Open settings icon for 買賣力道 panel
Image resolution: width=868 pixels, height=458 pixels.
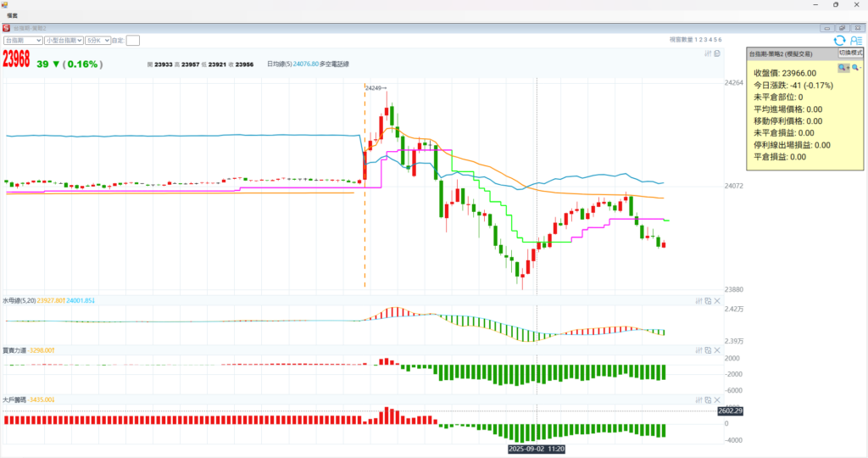pos(699,350)
